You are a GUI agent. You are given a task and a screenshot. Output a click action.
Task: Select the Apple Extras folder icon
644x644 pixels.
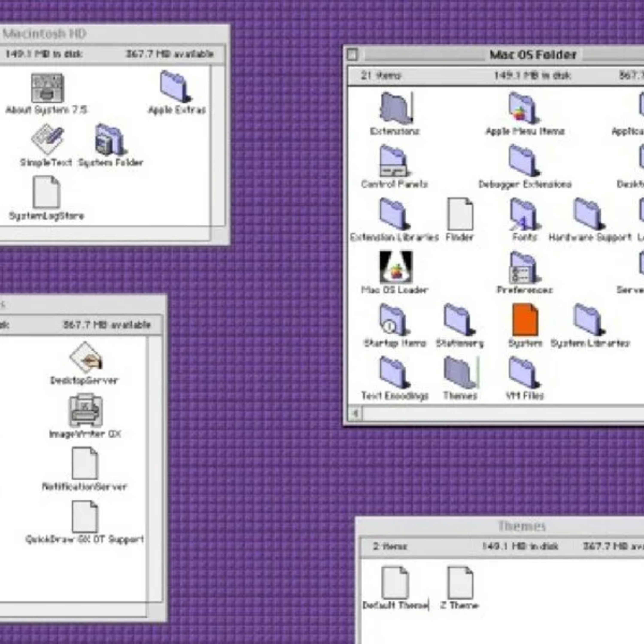tap(176, 87)
